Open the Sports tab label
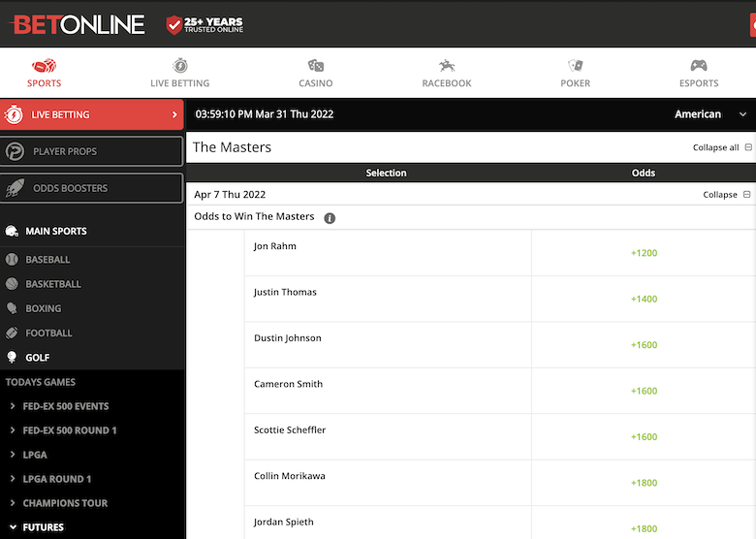 [x=44, y=83]
